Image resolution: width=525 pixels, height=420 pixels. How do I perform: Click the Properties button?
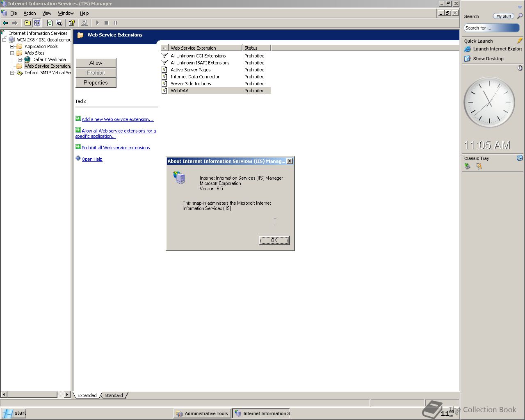[96, 82]
